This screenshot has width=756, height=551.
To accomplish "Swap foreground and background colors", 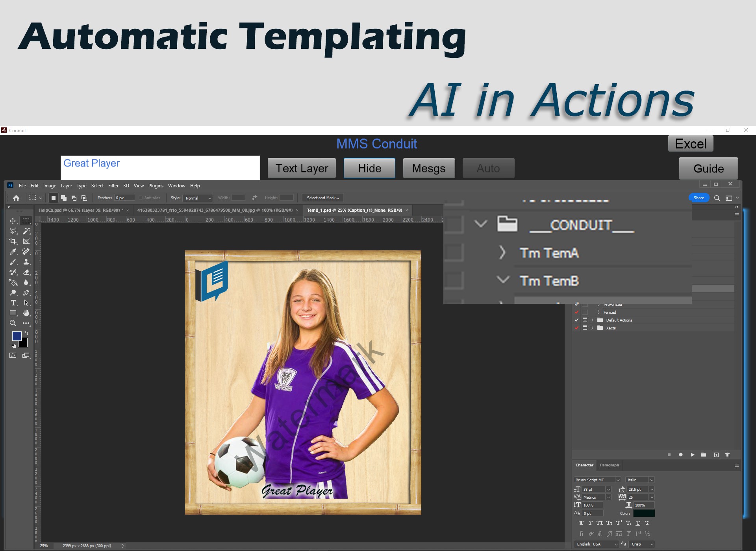I will tap(26, 333).
